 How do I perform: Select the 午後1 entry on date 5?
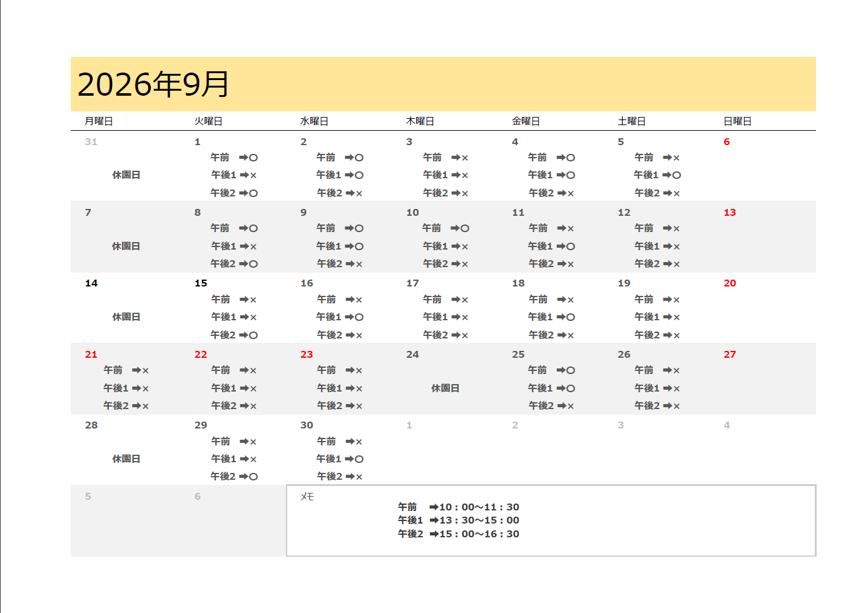coord(657,175)
